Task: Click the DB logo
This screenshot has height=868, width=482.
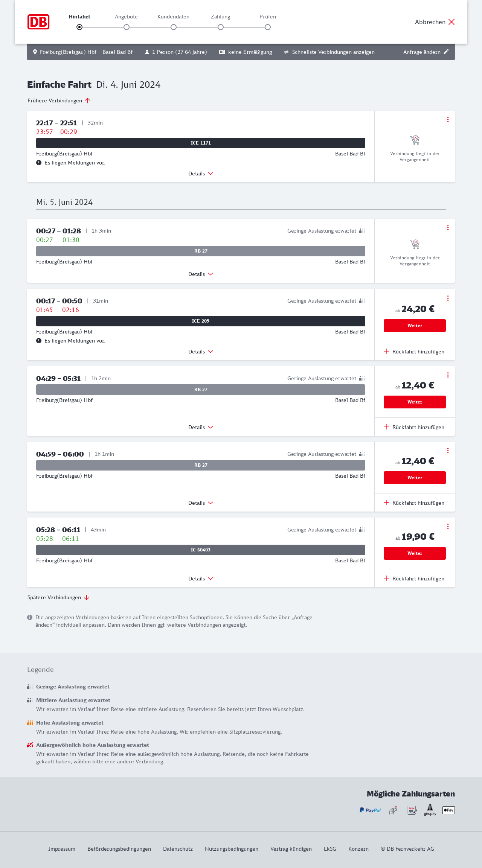Action: click(x=38, y=22)
